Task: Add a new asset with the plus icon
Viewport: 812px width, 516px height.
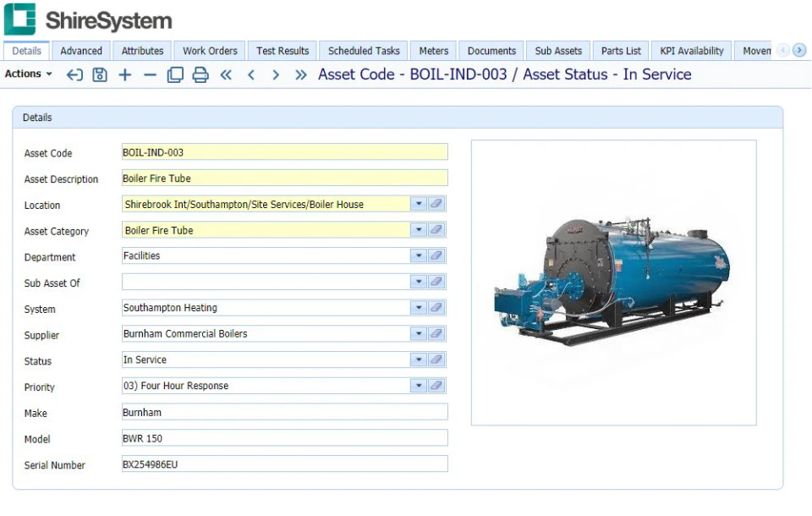Action: 124,74
